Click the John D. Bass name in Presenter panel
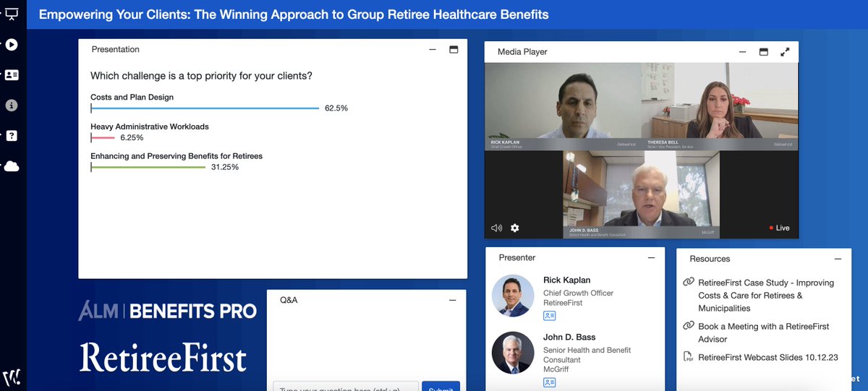Viewport: 868px width, 391px height. [x=569, y=337]
